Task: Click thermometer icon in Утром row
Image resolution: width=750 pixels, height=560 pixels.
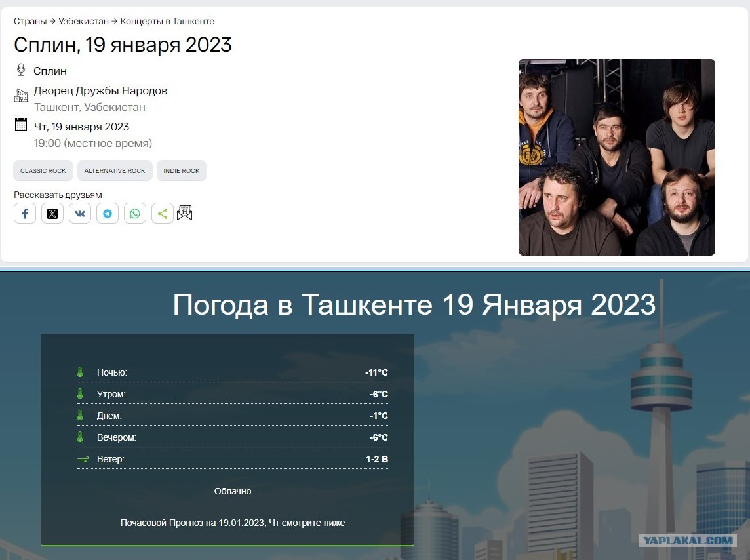Action: [x=81, y=393]
